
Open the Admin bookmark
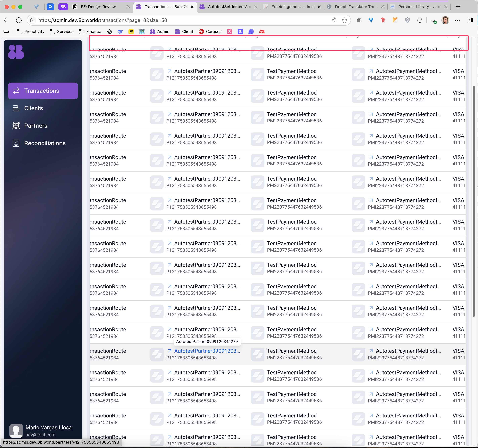click(x=160, y=31)
